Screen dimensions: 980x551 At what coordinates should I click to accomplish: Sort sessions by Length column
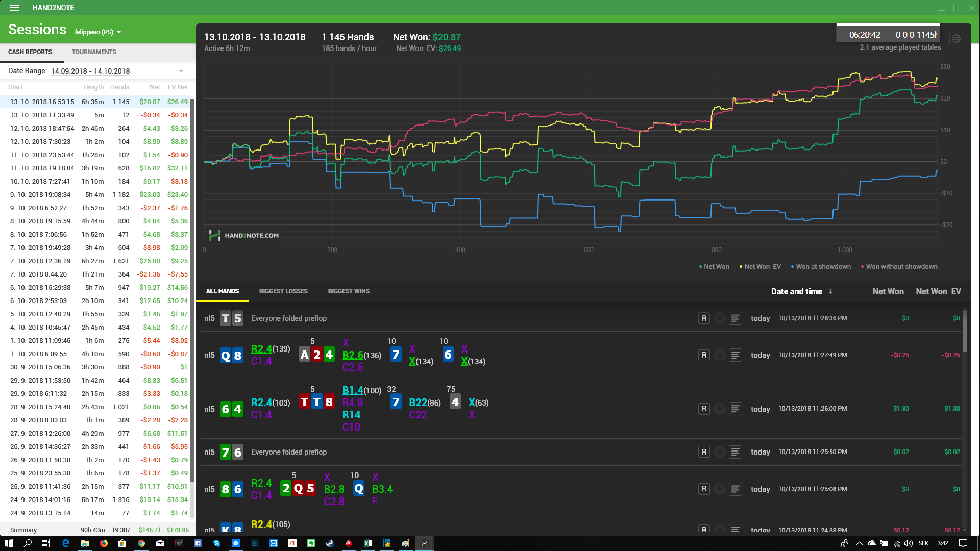[x=93, y=87]
